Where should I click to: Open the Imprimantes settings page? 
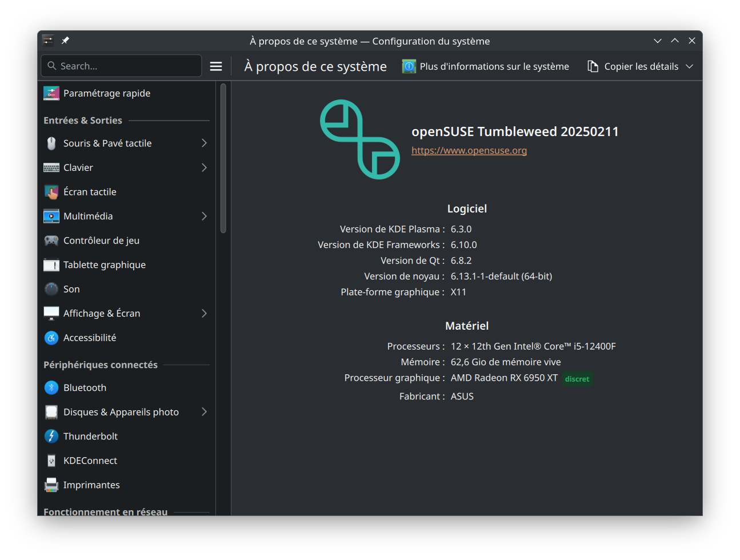126,485
